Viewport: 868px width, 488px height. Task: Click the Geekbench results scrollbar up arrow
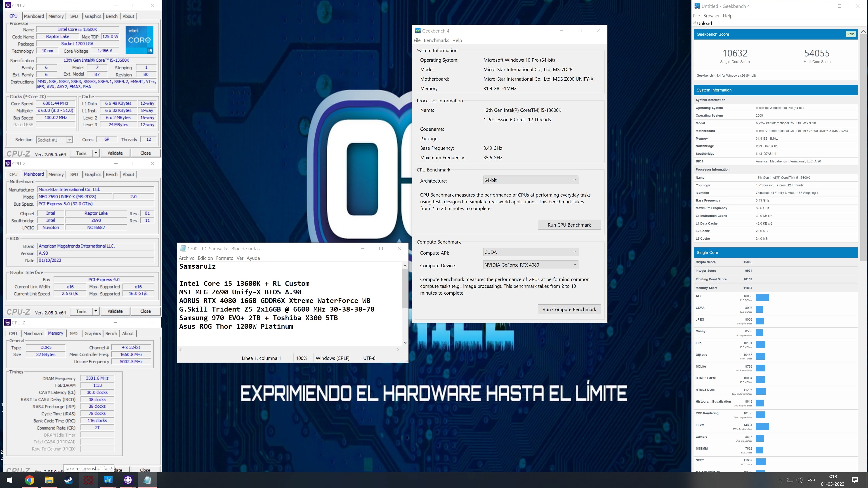click(863, 32)
